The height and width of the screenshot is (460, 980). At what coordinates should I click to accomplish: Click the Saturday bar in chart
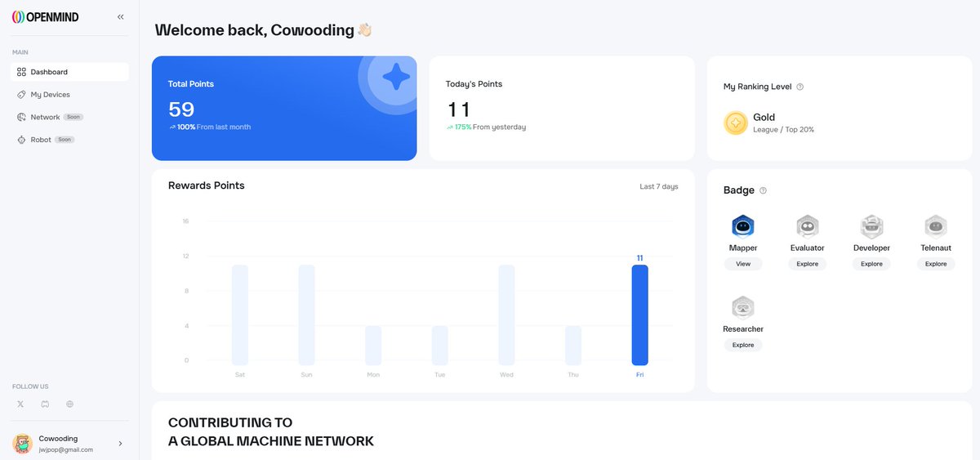tap(240, 315)
